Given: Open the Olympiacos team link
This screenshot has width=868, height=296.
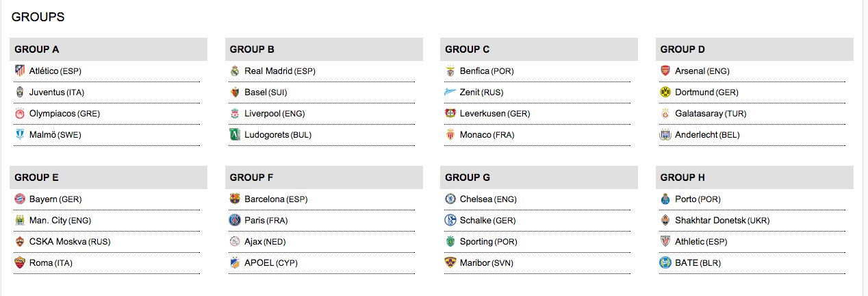Looking at the screenshot, I should click(52, 114).
